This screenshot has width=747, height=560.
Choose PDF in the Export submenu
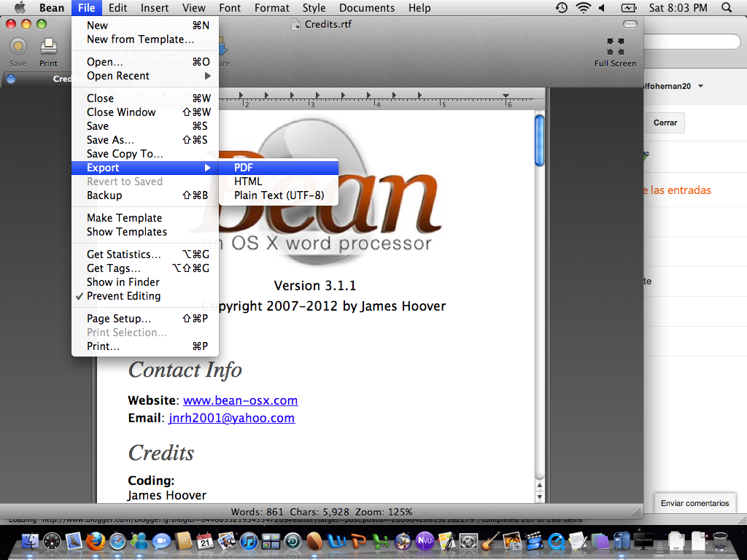(279, 168)
